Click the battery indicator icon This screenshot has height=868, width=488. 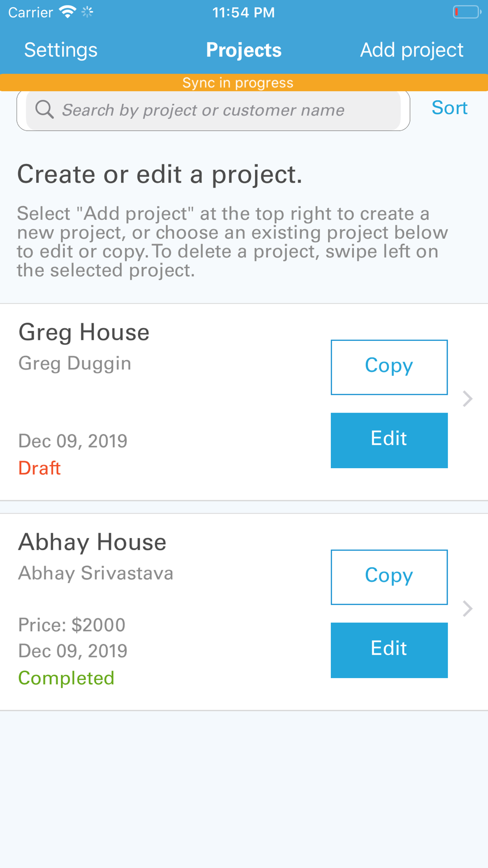pos(467,12)
